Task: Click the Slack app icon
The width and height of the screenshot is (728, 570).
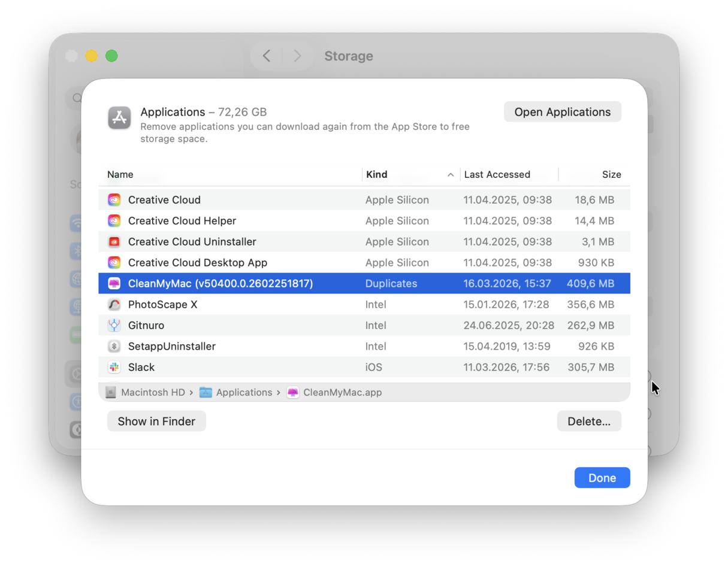Action: (114, 367)
